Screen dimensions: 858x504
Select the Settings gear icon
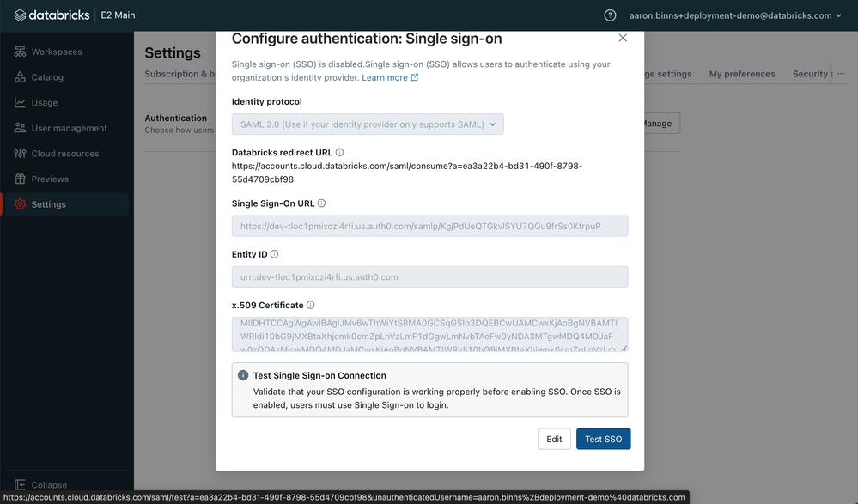click(20, 204)
